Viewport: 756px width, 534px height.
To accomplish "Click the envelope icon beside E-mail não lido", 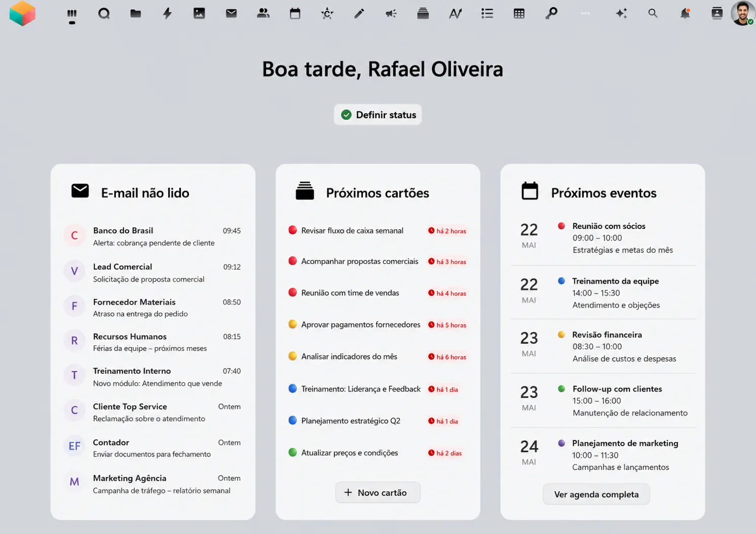I will point(80,191).
